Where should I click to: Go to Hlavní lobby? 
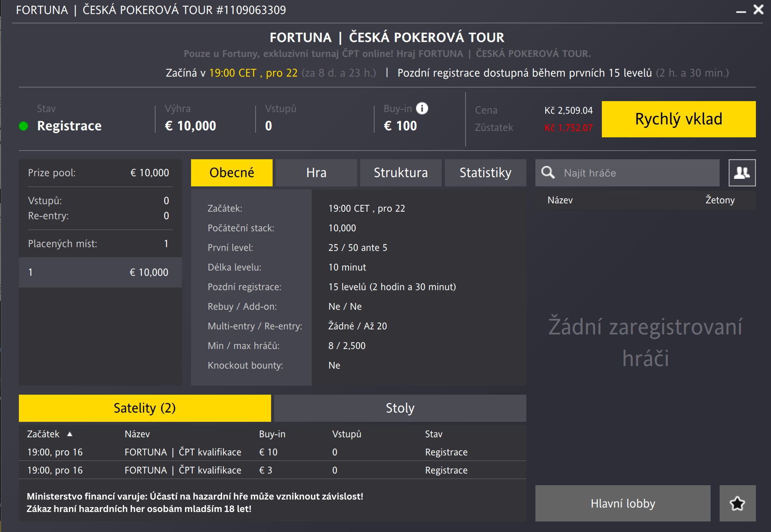click(623, 503)
